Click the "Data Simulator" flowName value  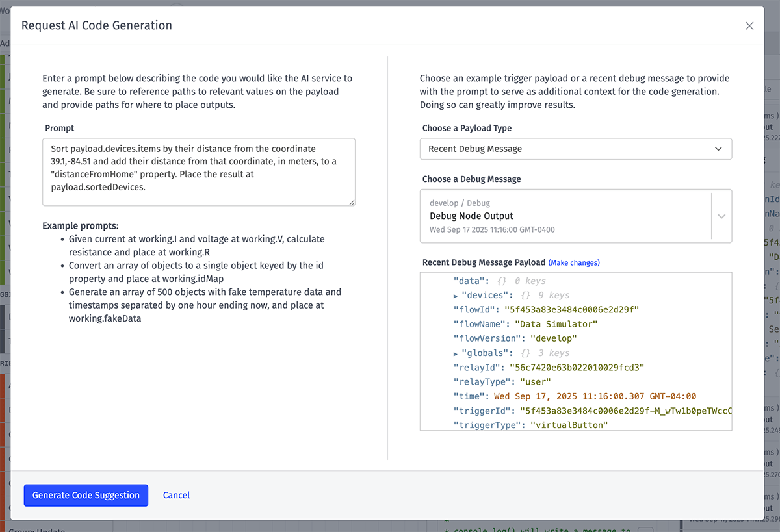(556, 324)
